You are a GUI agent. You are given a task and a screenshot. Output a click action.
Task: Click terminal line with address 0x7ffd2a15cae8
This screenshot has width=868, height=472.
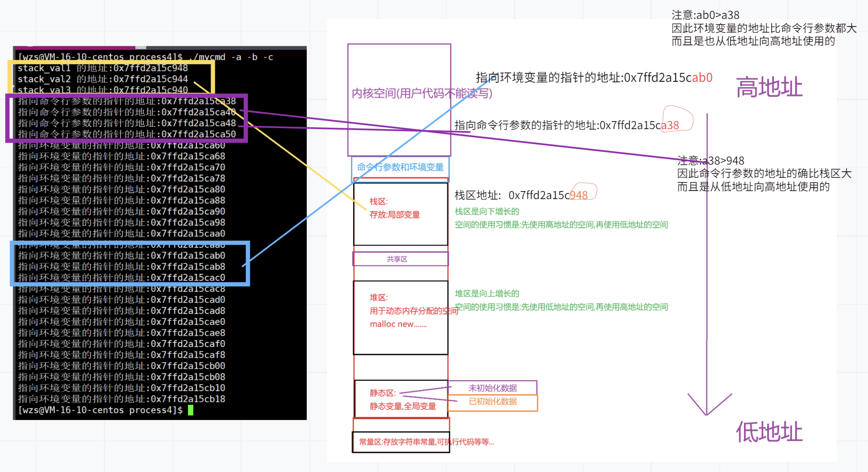(122, 333)
